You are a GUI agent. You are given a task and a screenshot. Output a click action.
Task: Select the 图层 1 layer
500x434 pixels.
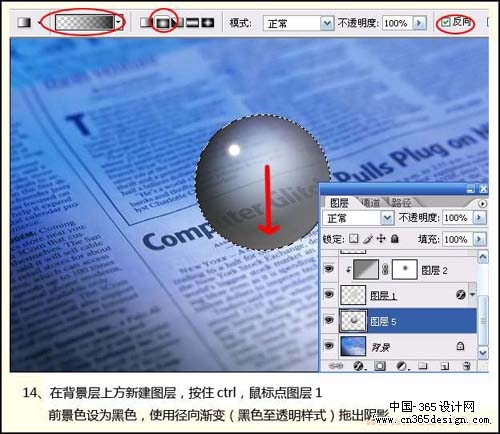[x=408, y=295]
